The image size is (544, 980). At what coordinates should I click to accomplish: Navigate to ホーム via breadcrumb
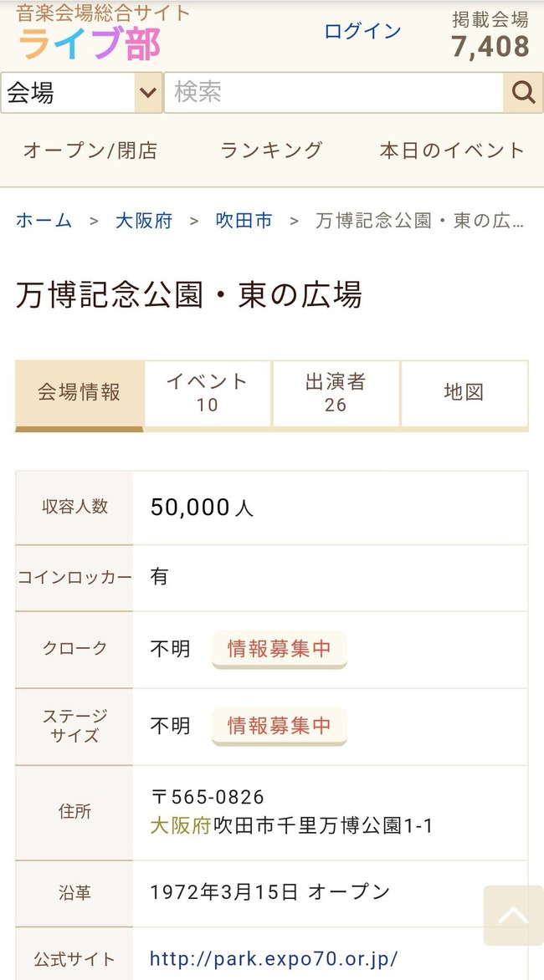tap(44, 220)
